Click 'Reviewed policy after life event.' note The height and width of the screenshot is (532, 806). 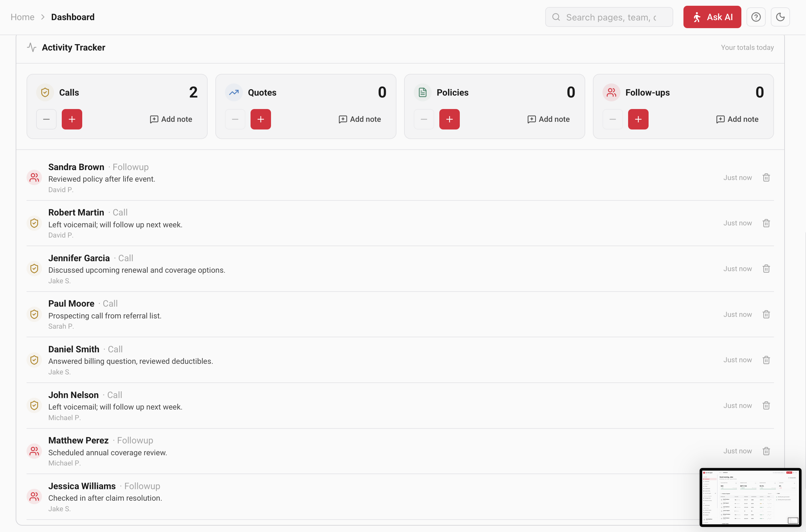tap(101, 179)
